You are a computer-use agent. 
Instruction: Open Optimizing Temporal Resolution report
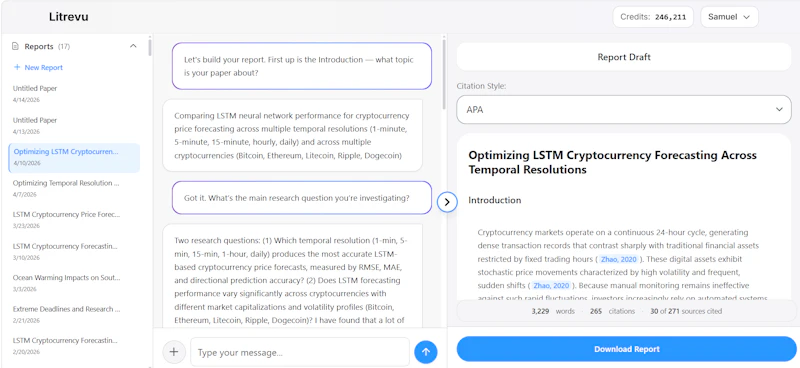pyautogui.click(x=74, y=188)
